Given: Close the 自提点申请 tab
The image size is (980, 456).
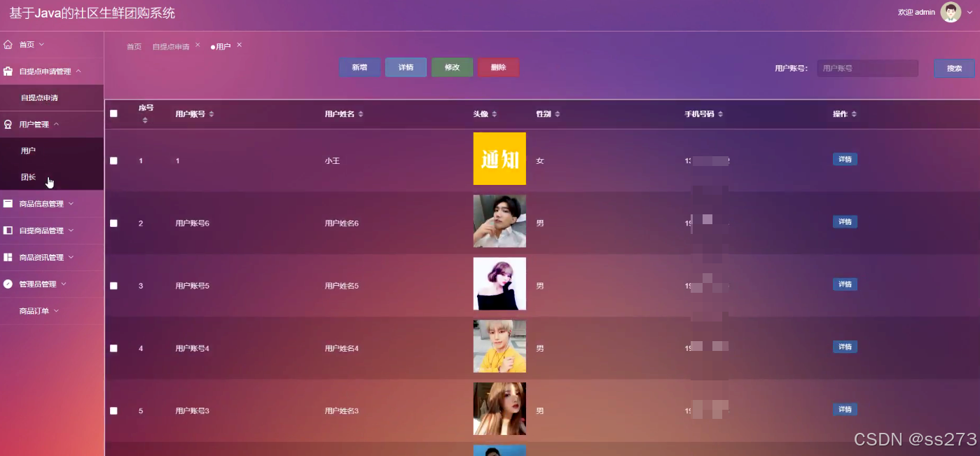Looking at the screenshot, I should point(198,45).
